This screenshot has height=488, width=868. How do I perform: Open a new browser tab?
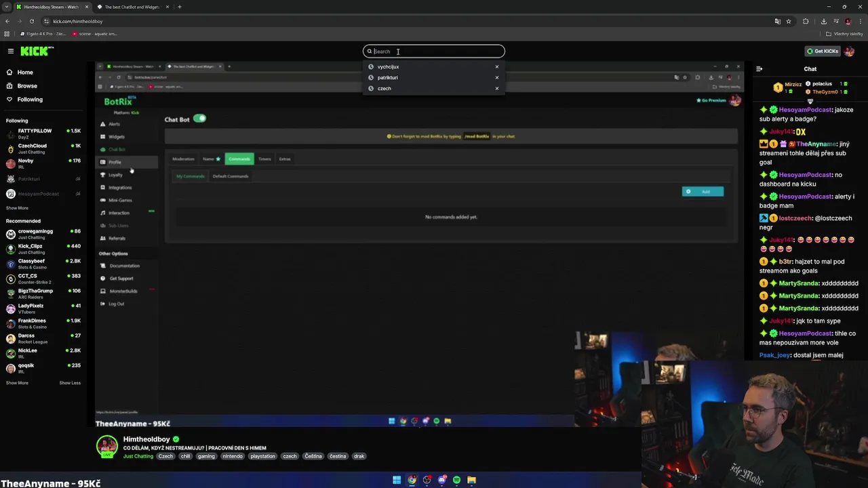(180, 7)
